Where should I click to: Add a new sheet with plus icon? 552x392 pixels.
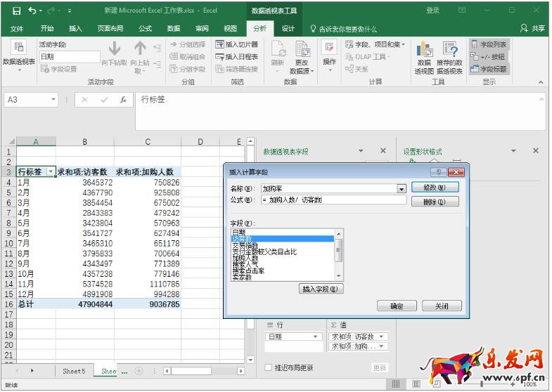click(139, 371)
